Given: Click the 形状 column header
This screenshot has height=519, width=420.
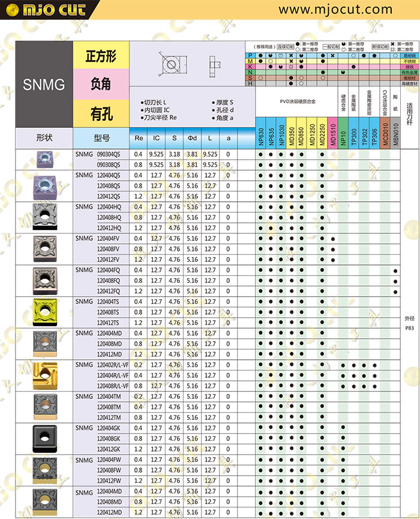Looking at the screenshot, I should click(44, 138).
